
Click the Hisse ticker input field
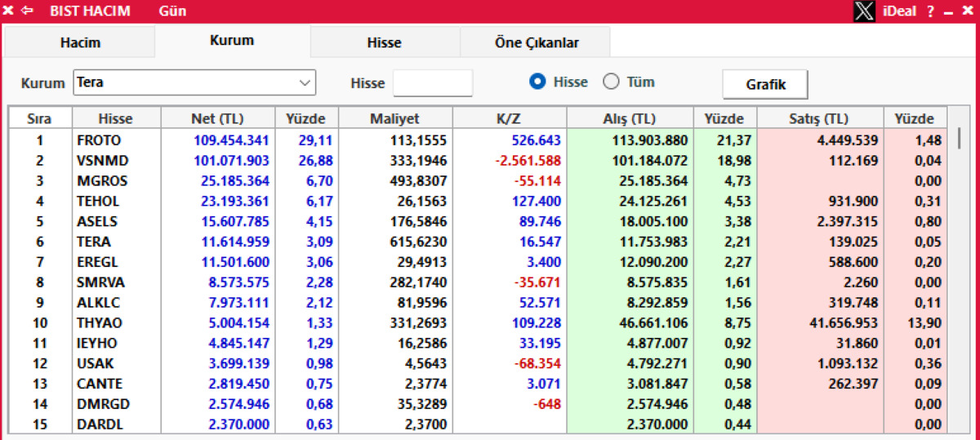[x=433, y=82]
